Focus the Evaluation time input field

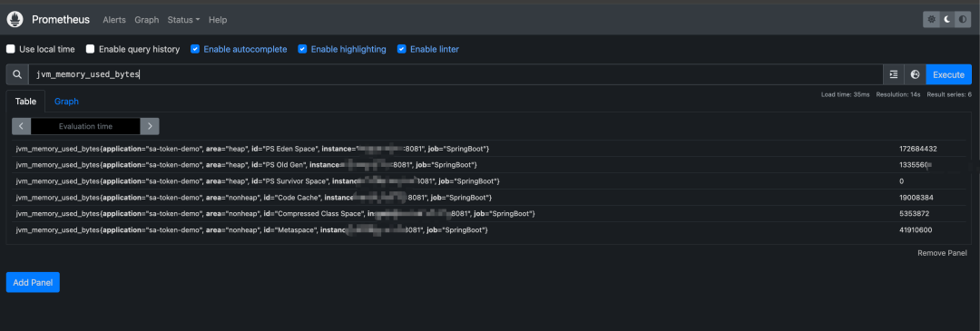coord(85,126)
